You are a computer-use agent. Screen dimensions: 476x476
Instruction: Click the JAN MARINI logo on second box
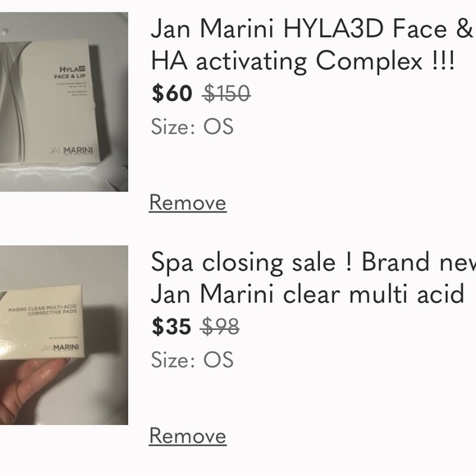pyautogui.click(x=59, y=347)
